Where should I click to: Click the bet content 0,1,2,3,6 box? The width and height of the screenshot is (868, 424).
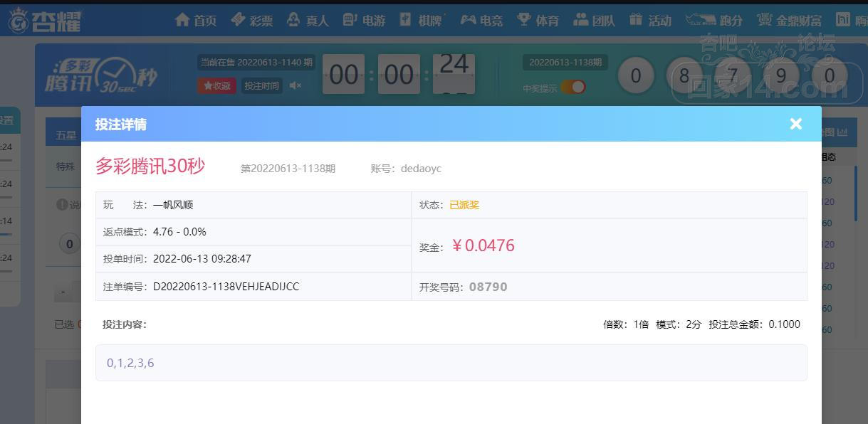[x=451, y=363]
